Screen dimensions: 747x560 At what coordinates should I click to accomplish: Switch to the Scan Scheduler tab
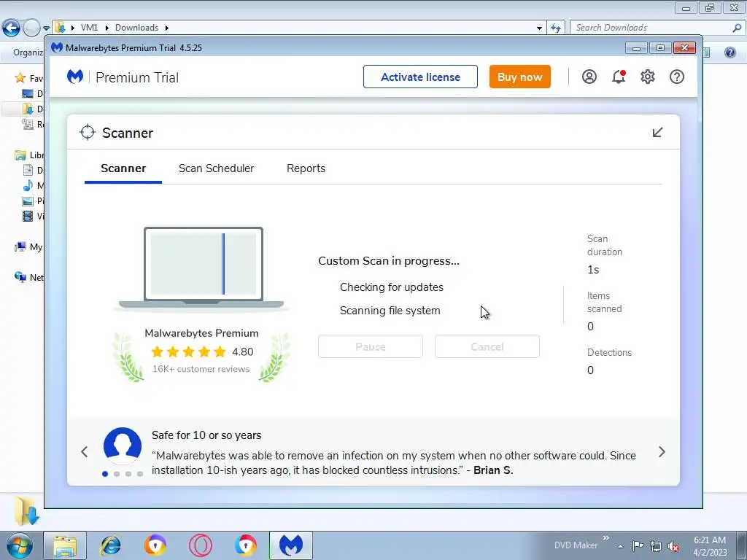point(216,168)
